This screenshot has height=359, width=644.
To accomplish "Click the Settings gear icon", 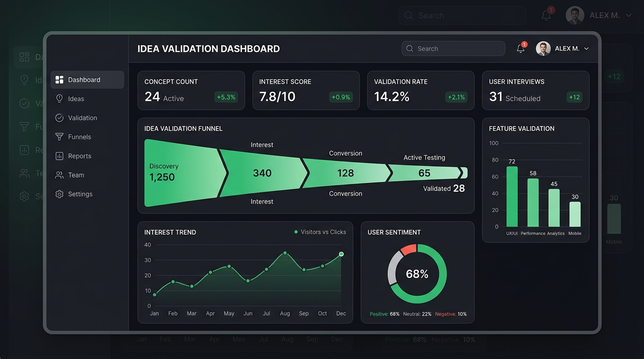I will [59, 194].
